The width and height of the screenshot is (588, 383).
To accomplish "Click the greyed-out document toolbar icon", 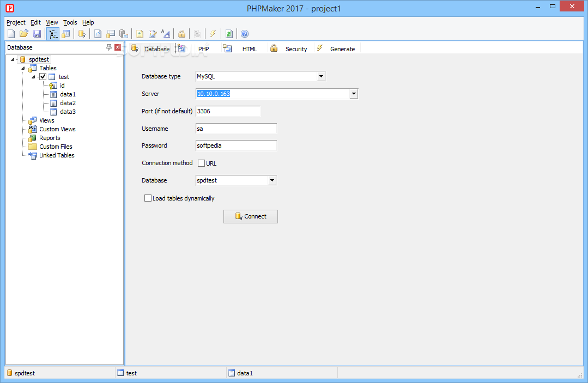I will click(197, 34).
